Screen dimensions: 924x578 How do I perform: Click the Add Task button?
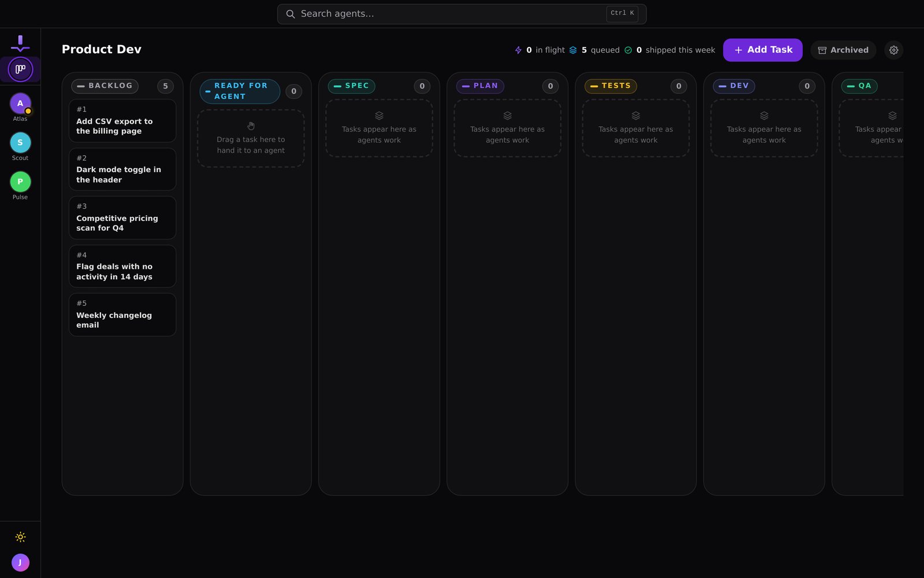763,50
